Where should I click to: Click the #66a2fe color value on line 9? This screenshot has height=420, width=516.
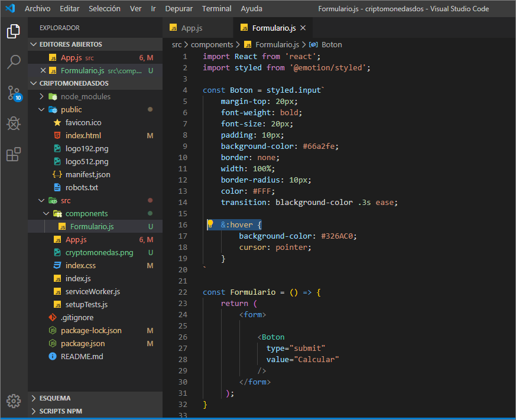(319, 146)
